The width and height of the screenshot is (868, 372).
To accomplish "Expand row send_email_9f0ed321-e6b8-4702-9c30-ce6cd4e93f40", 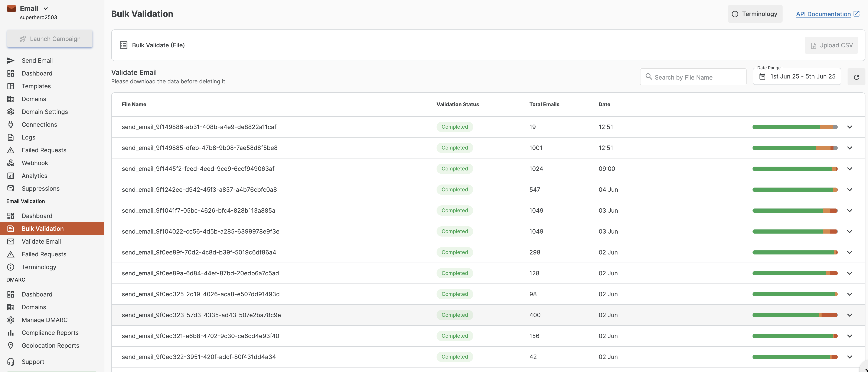I will pyautogui.click(x=849, y=336).
